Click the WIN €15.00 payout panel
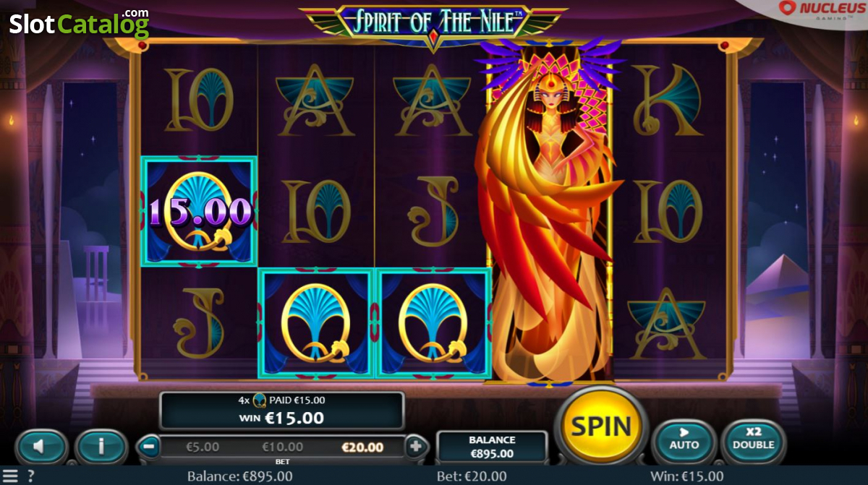 (x=281, y=410)
